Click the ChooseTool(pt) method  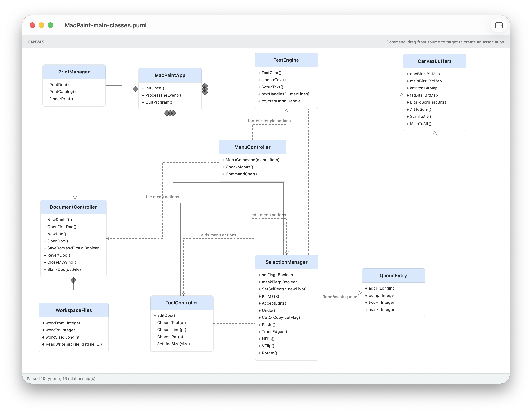pos(170,323)
